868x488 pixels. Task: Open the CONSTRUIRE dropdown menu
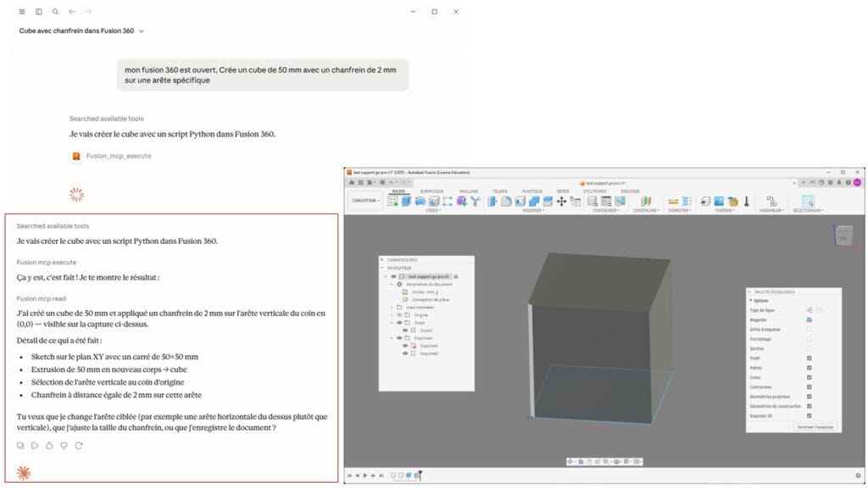646,211
